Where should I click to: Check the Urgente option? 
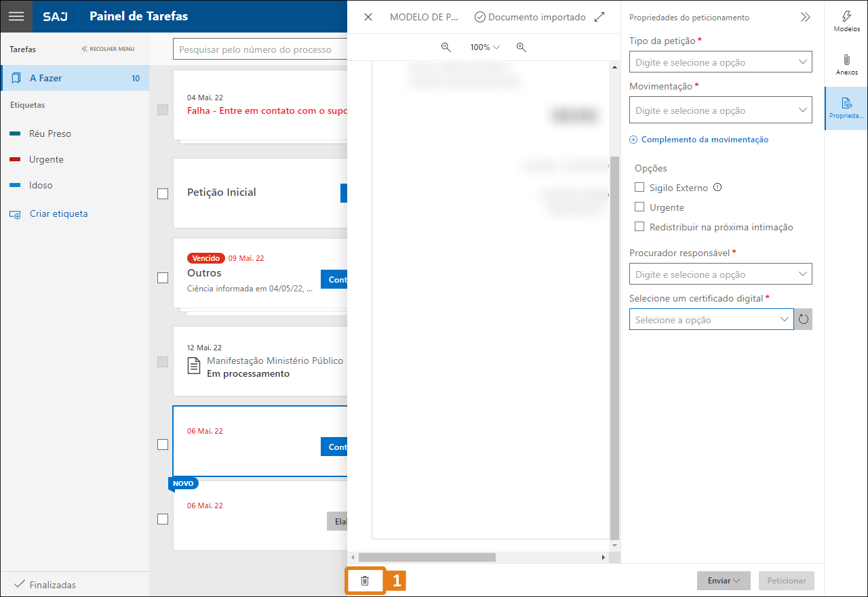(x=639, y=207)
